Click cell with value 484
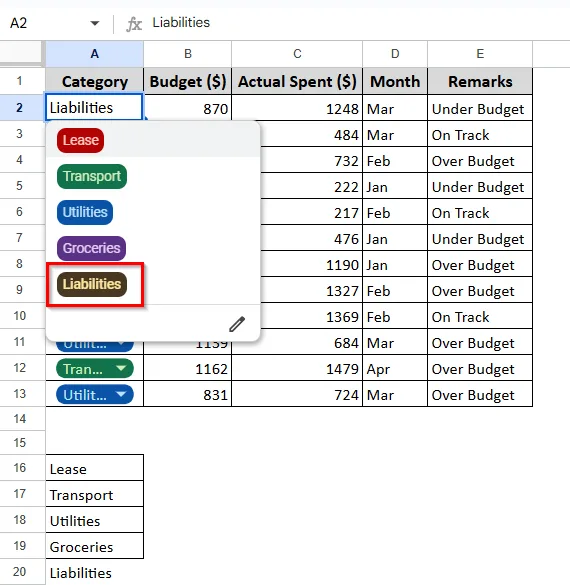 [311, 134]
